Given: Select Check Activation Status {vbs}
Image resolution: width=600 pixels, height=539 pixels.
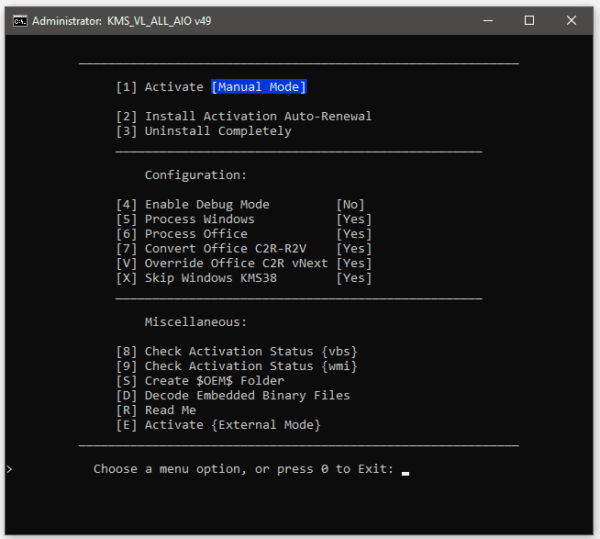Looking at the screenshot, I should tap(236, 351).
